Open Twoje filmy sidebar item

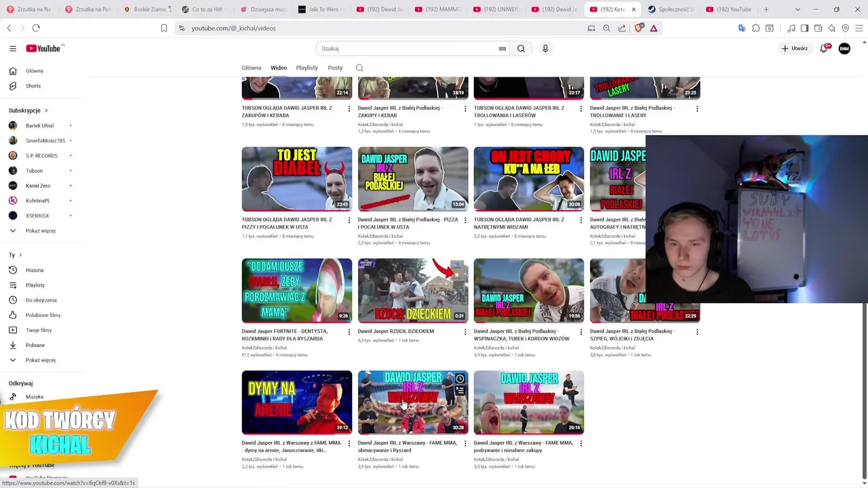tap(39, 330)
